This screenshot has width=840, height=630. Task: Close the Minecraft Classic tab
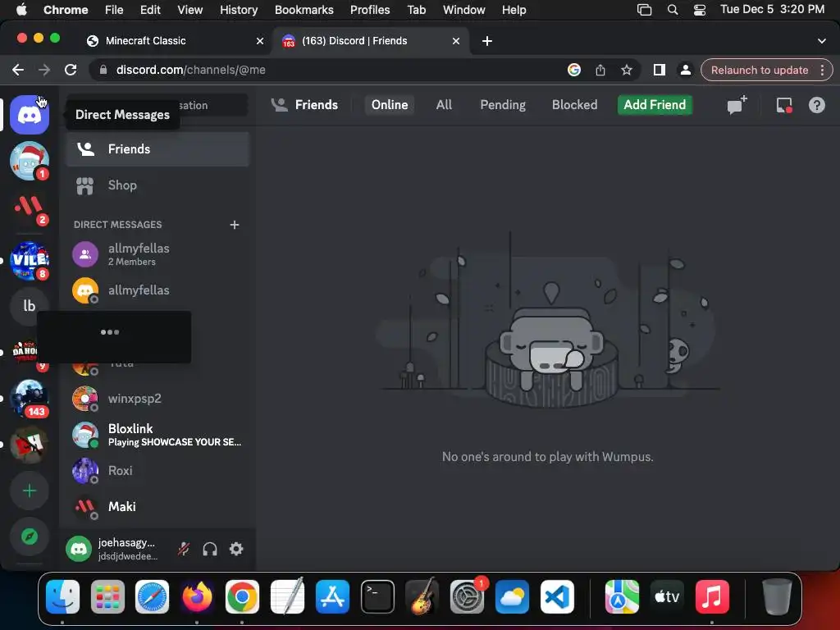click(260, 41)
